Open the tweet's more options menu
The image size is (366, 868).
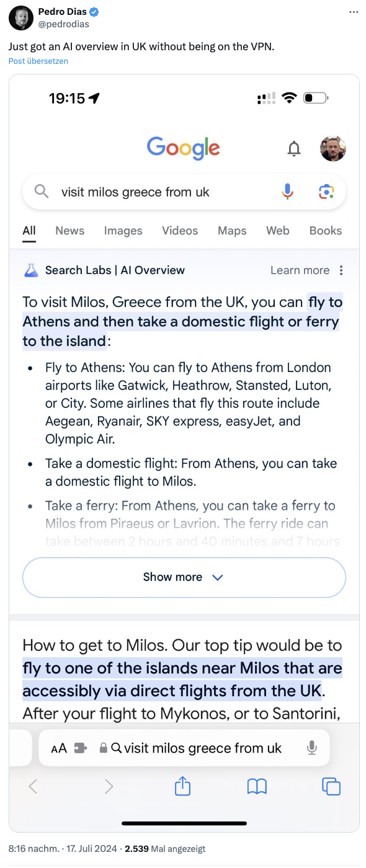pos(354,12)
